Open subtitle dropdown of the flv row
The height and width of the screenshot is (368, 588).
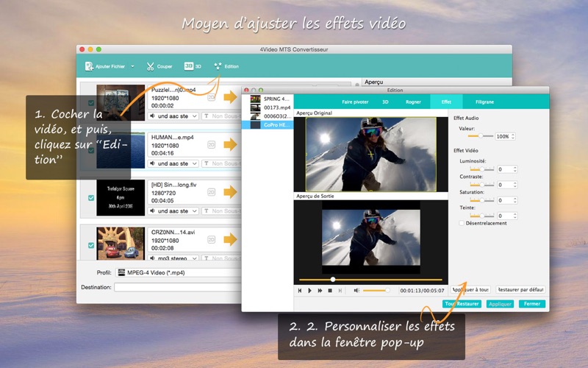[x=221, y=211]
